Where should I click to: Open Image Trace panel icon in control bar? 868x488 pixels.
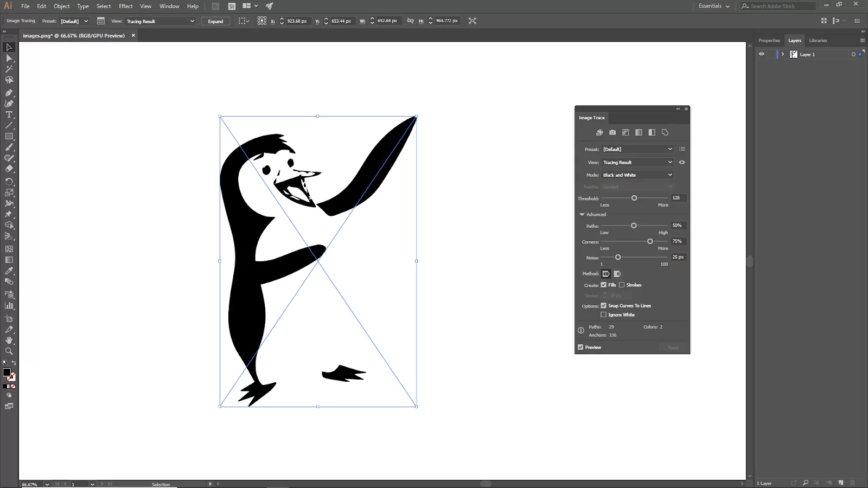(101, 21)
